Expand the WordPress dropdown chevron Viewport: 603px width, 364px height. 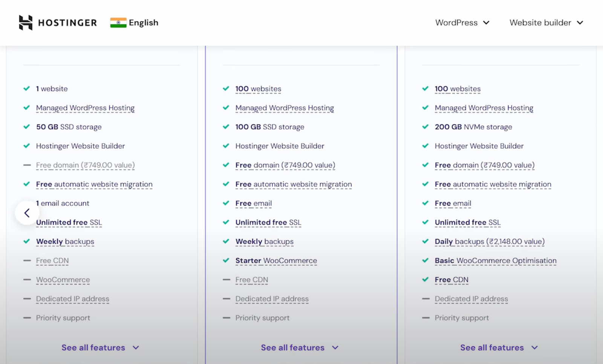[x=486, y=23]
